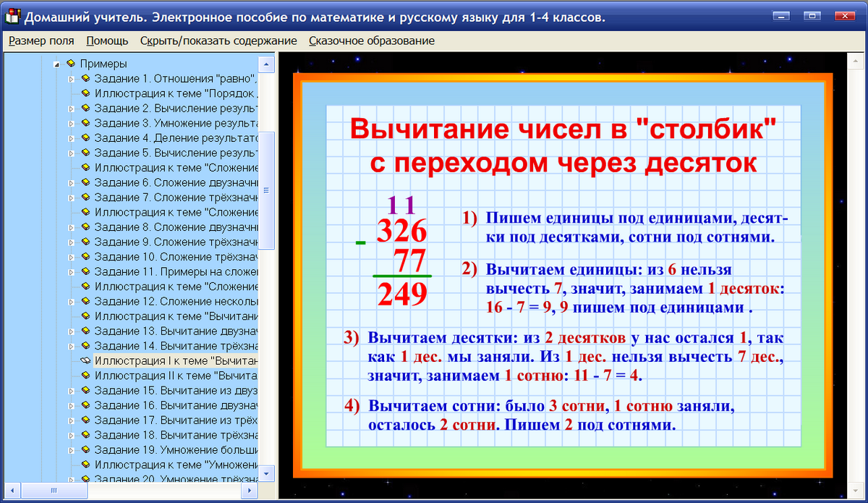Open the "Помощь" menu
Viewport: 868px width, 503px height.
pos(106,41)
